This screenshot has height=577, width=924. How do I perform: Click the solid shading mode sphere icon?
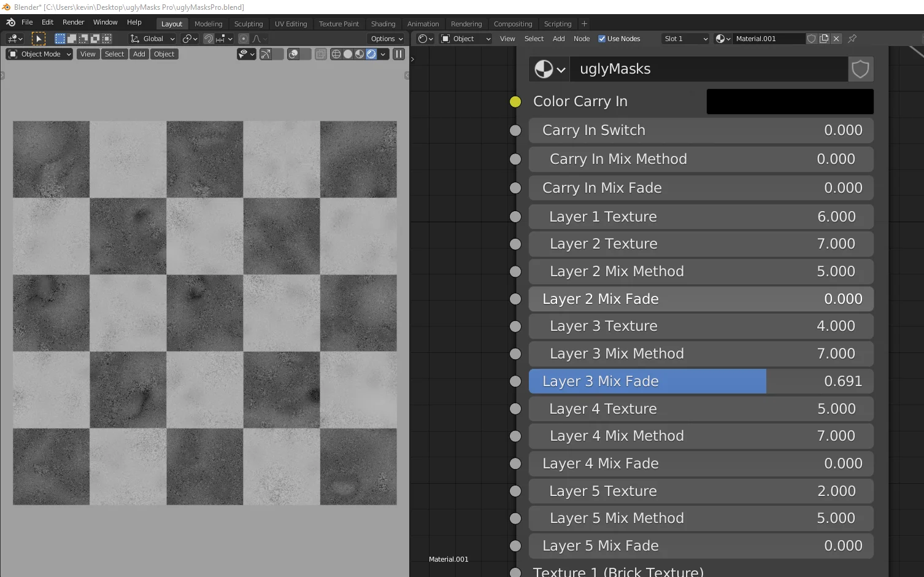348,54
